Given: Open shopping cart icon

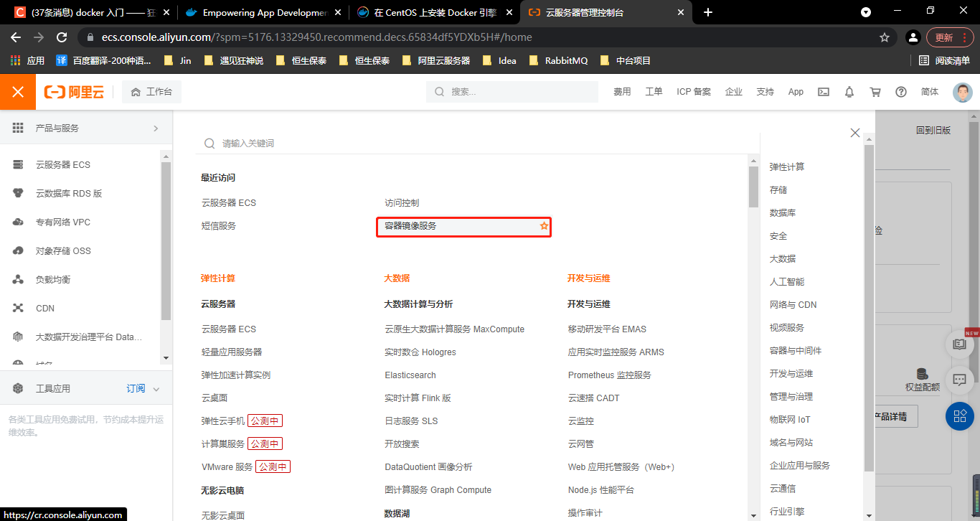Looking at the screenshot, I should [x=875, y=92].
